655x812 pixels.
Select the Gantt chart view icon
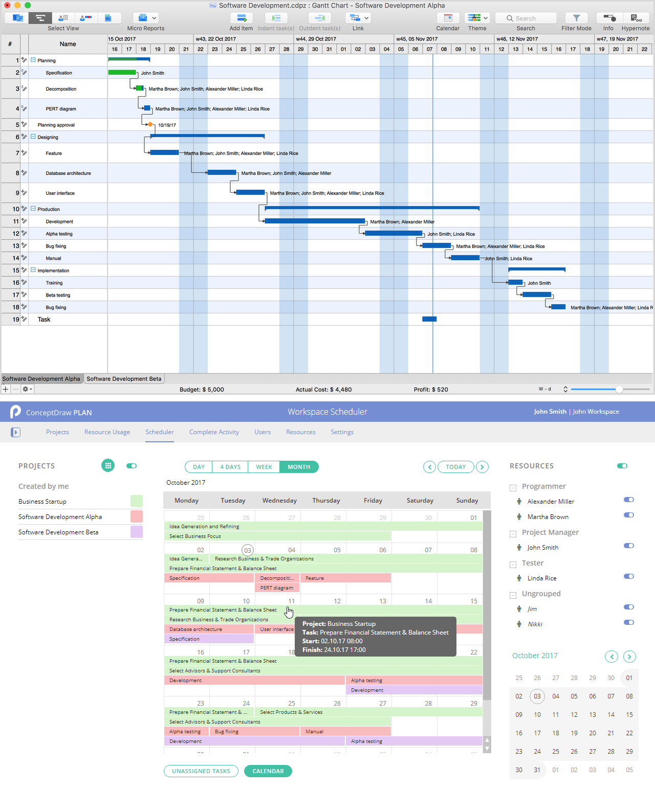40,18
